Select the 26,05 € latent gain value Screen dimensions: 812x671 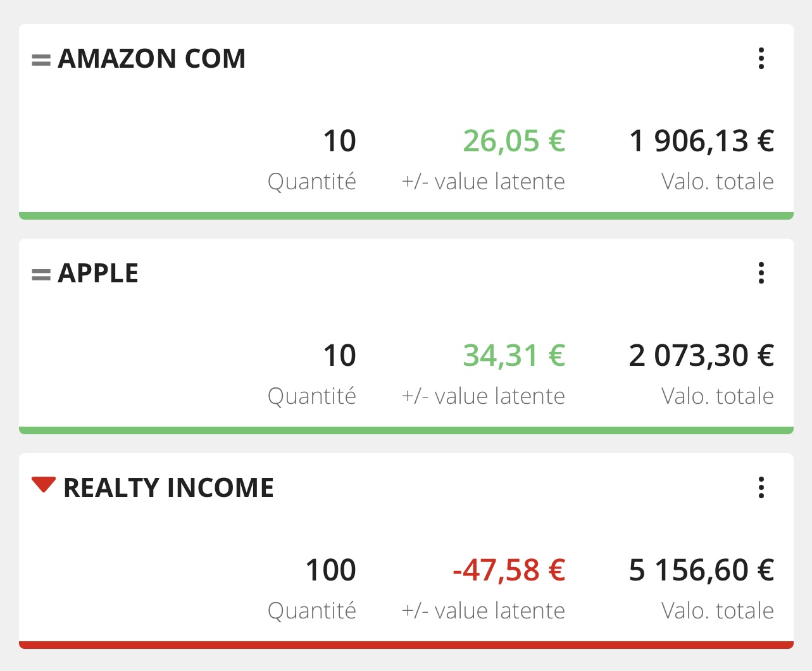click(x=513, y=141)
